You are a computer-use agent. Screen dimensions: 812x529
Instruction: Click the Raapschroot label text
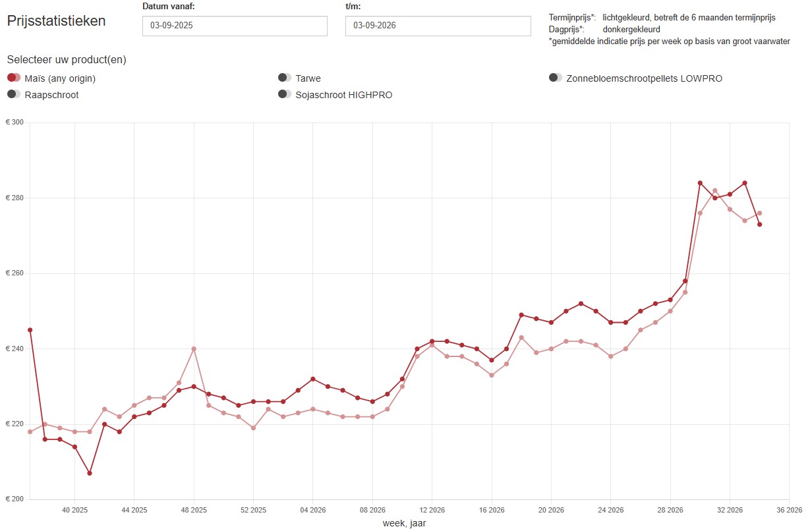tap(52, 95)
